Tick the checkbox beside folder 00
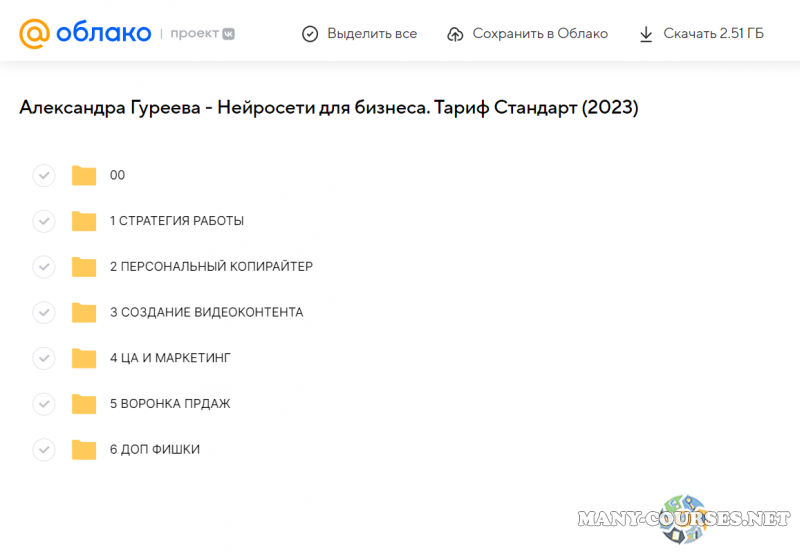This screenshot has height=552, width=800. click(44, 176)
